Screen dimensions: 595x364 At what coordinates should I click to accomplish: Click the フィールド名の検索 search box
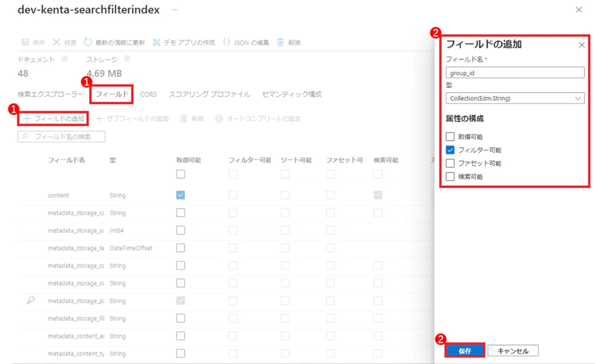pyautogui.click(x=61, y=137)
